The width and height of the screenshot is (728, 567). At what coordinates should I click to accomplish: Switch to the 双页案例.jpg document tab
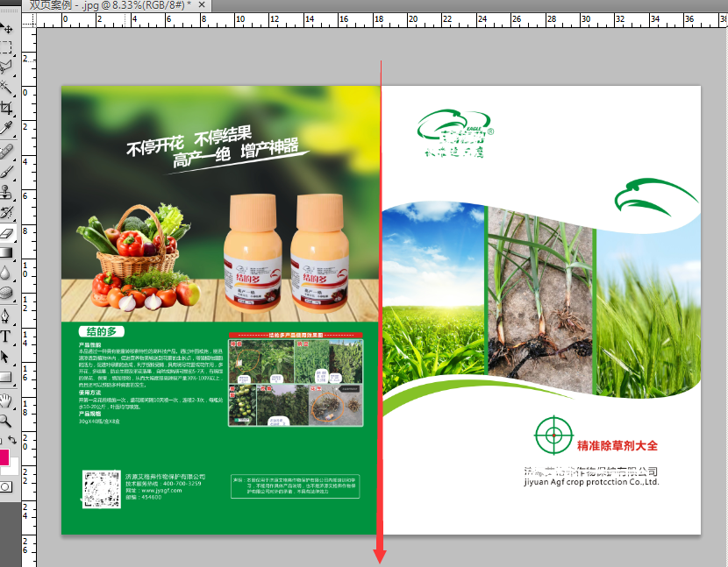click(x=110, y=5)
